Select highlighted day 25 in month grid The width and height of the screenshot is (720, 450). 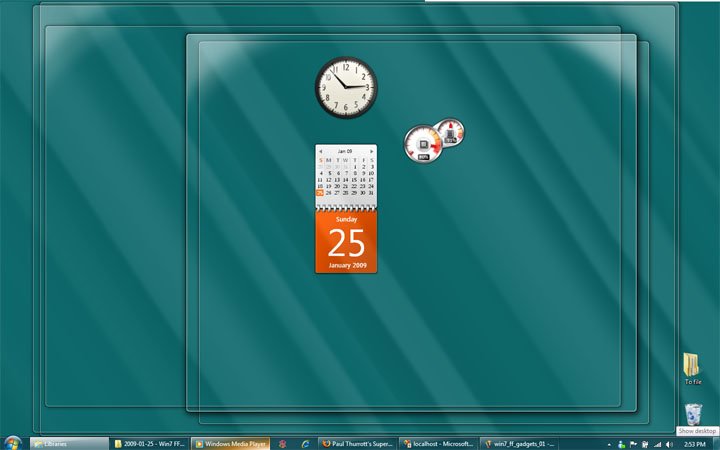coord(320,193)
